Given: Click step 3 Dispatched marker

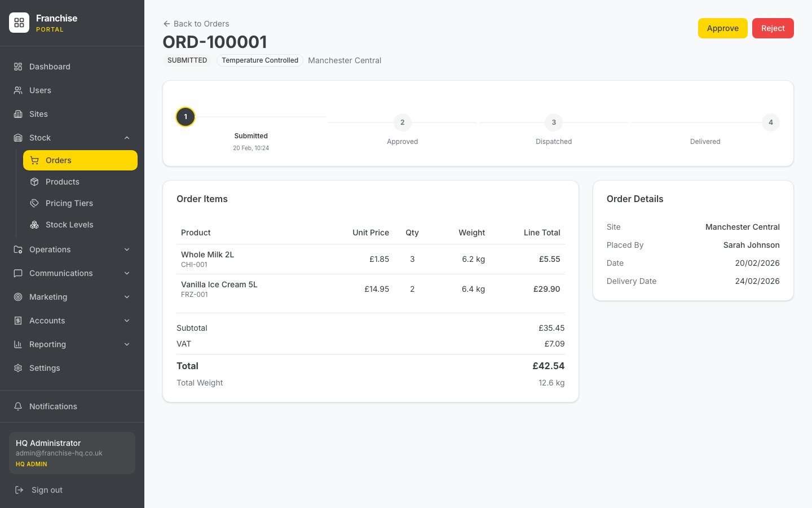Looking at the screenshot, I should (554, 122).
